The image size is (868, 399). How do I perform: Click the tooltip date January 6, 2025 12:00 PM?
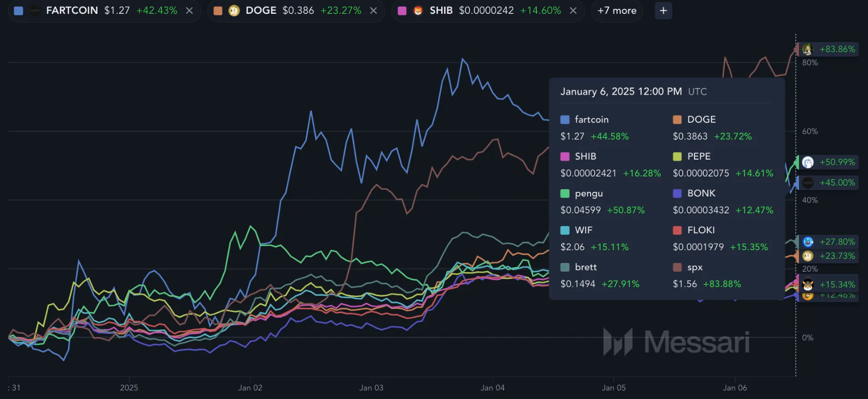(x=621, y=92)
